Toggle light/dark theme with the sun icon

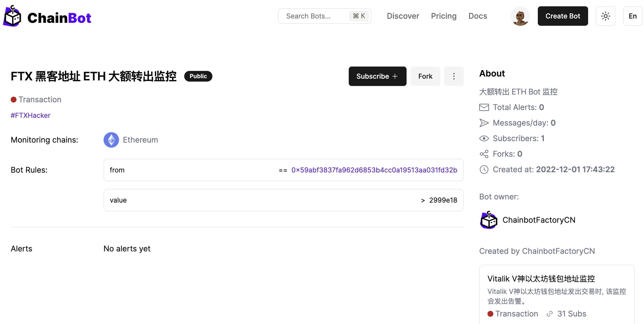(605, 16)
